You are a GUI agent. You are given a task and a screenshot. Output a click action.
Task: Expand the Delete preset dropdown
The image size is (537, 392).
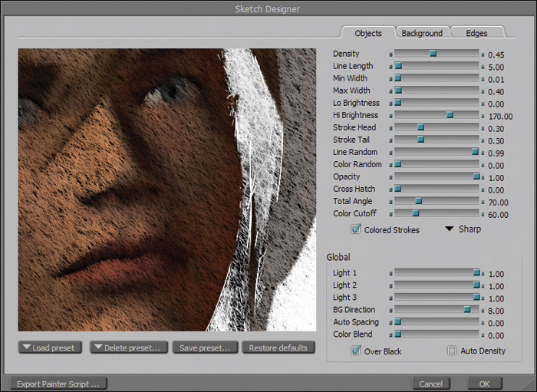click(128, 348)
